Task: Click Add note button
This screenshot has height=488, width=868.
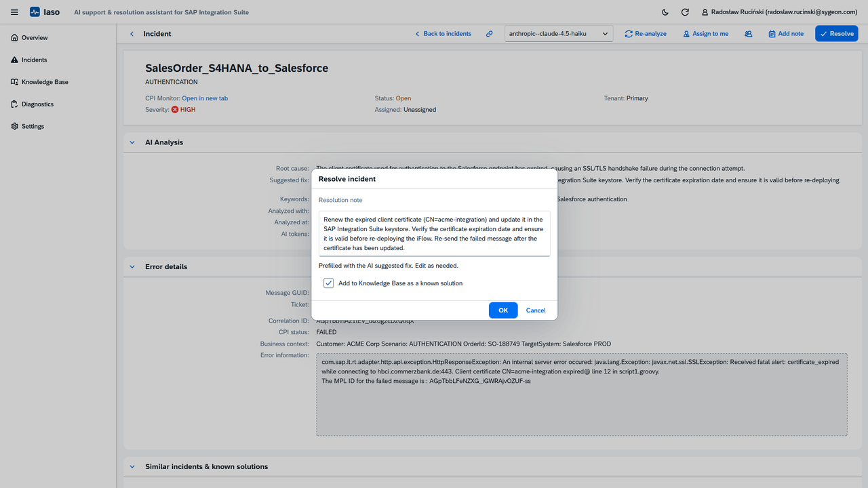Action: click(x=786, y=34)
